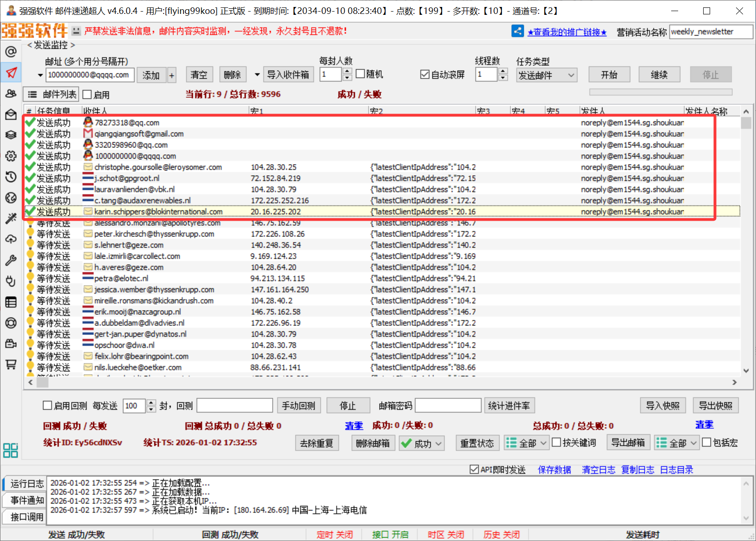
Task: Open the paper plane send monitor icon
Action: tap(11, 72)
